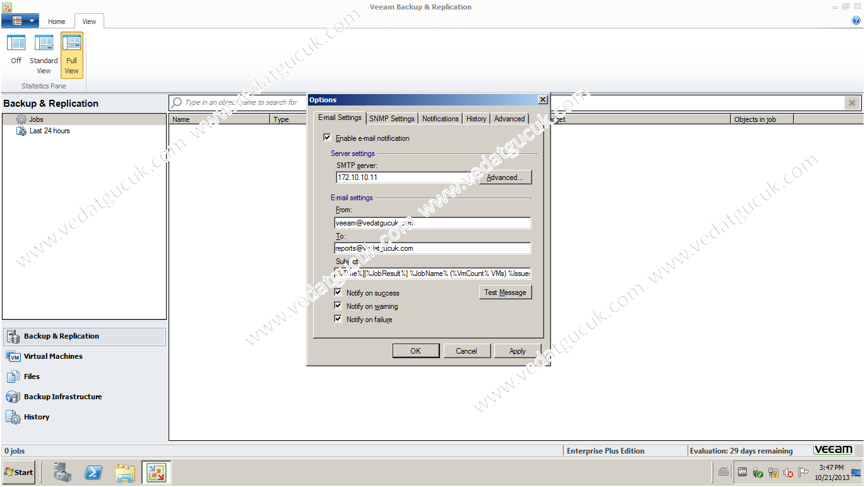This screenshot has width=868, height=487.
Task: Send a Test Message
Action: click(x=505, y=292)
